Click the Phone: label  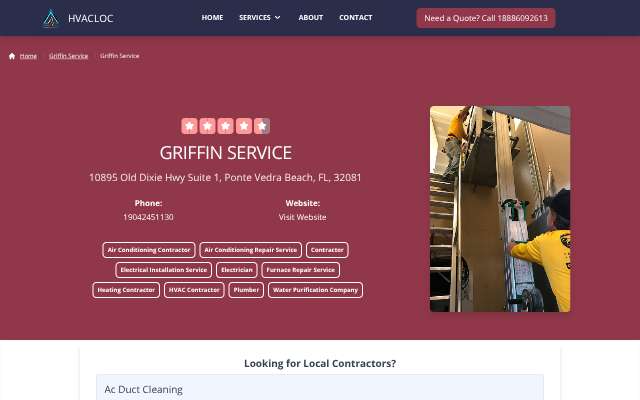[149, 203]
